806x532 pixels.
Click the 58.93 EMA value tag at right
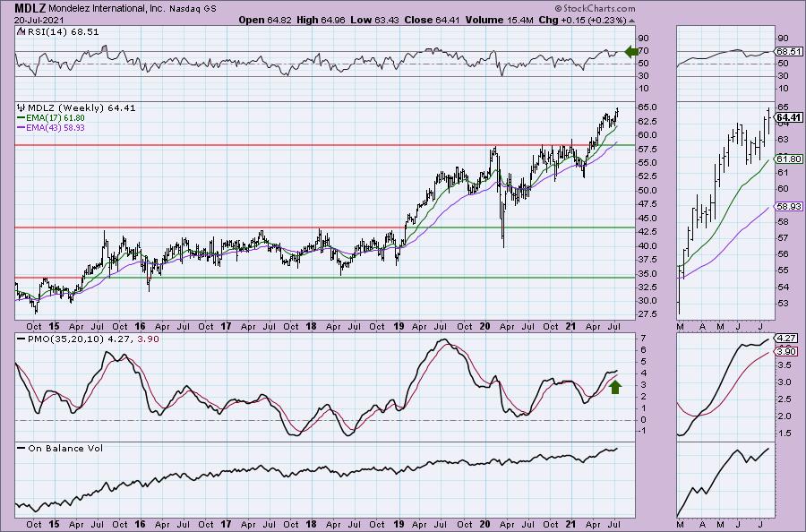click(x=789, y=206)
